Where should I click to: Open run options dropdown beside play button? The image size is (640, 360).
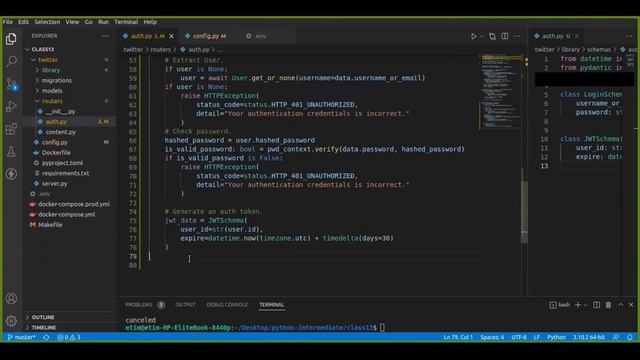482,36
